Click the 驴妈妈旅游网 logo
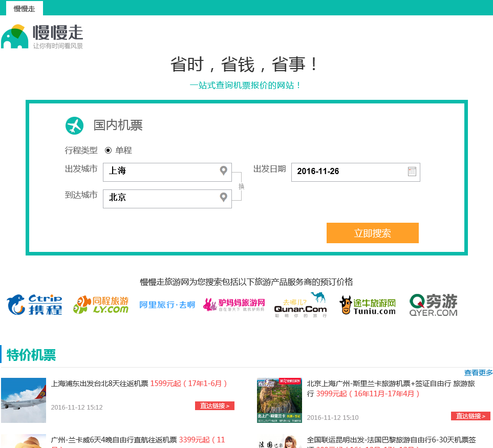This screenshot has height=448, width=493. pyautogui.click(x=234, y=305)
